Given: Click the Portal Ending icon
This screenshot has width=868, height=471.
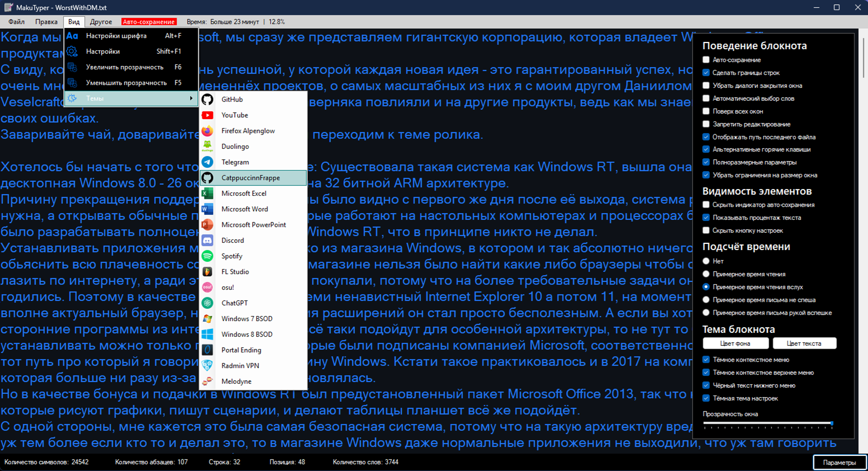Looking at the screenshot, I should point(207,350).
